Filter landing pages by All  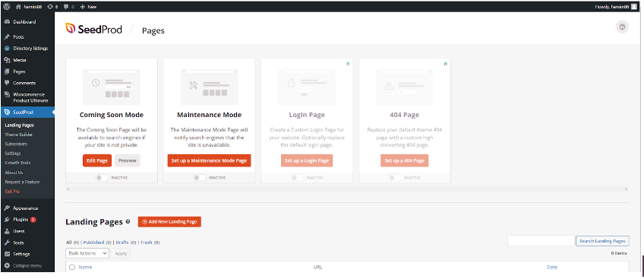click(x=68, y=243)
